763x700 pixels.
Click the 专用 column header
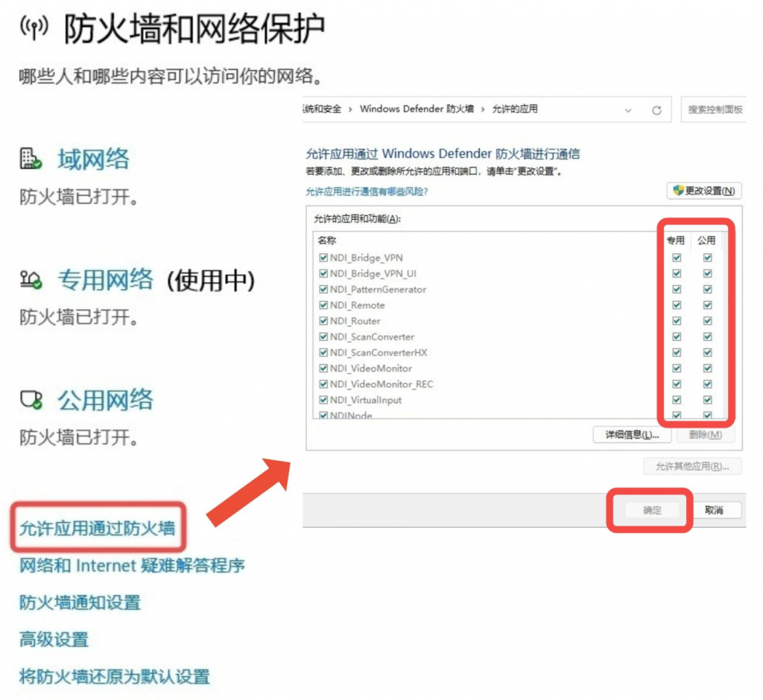tap(675, 241)
